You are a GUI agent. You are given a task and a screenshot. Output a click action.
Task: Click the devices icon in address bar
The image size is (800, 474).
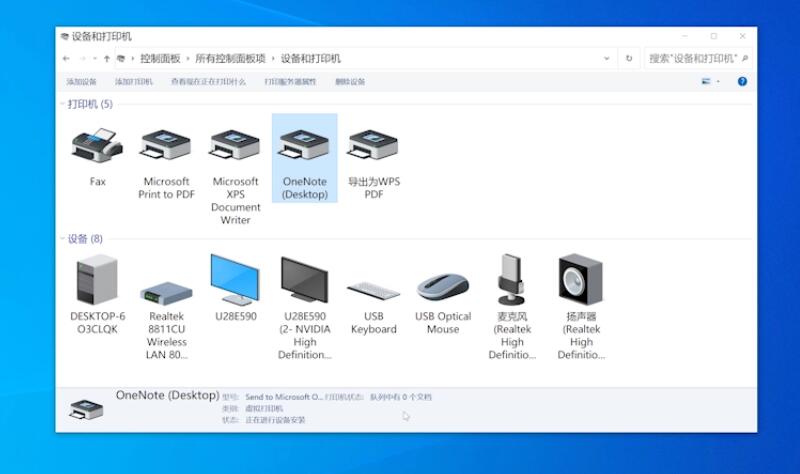(x=121, y=59)
